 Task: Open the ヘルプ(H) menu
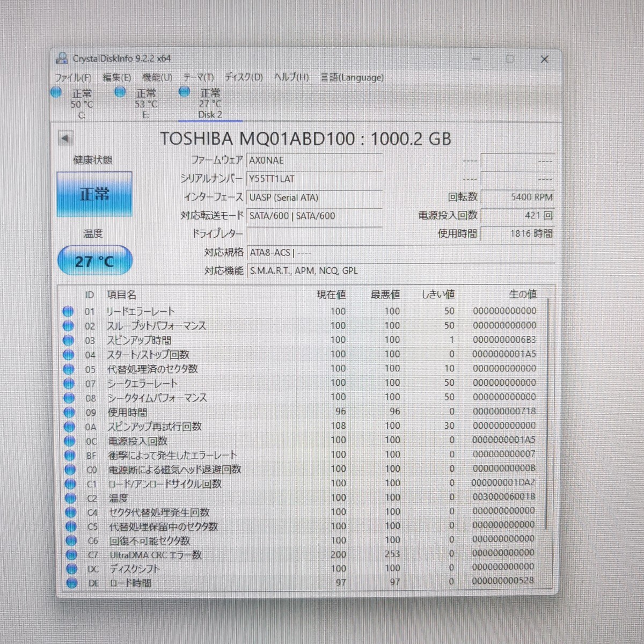click(291, 77)
